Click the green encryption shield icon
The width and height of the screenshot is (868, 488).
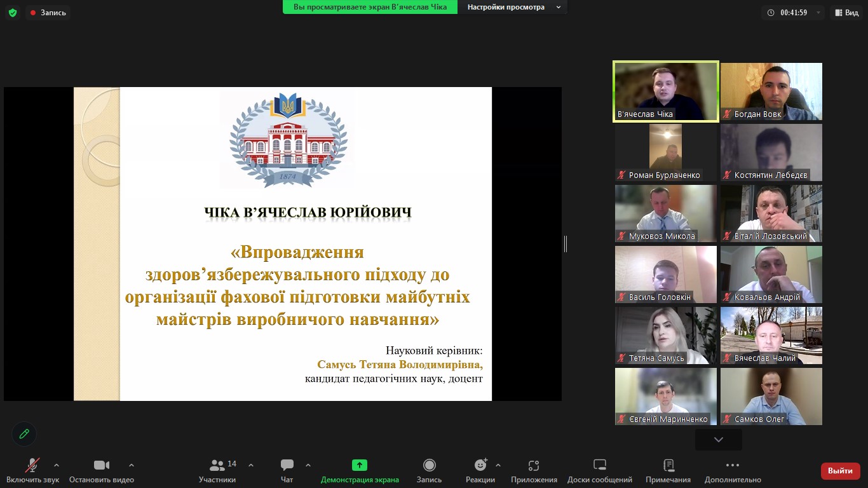pyautogui.click(x=13, y=13)
